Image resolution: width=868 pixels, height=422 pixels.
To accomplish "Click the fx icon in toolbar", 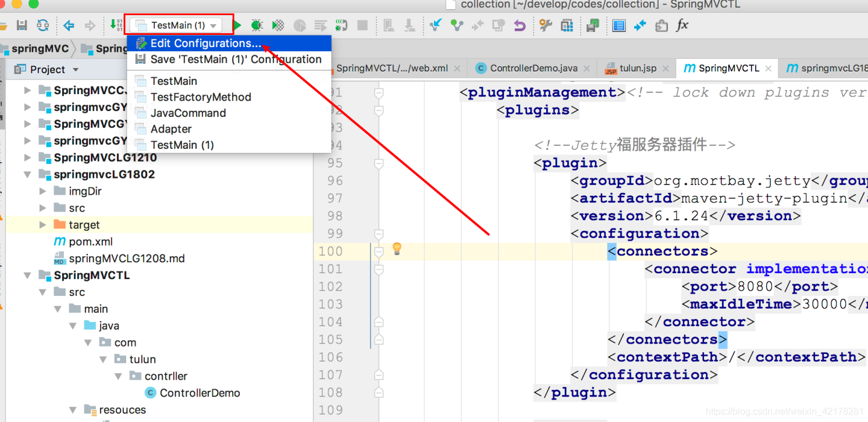I will tap(682, 26).
